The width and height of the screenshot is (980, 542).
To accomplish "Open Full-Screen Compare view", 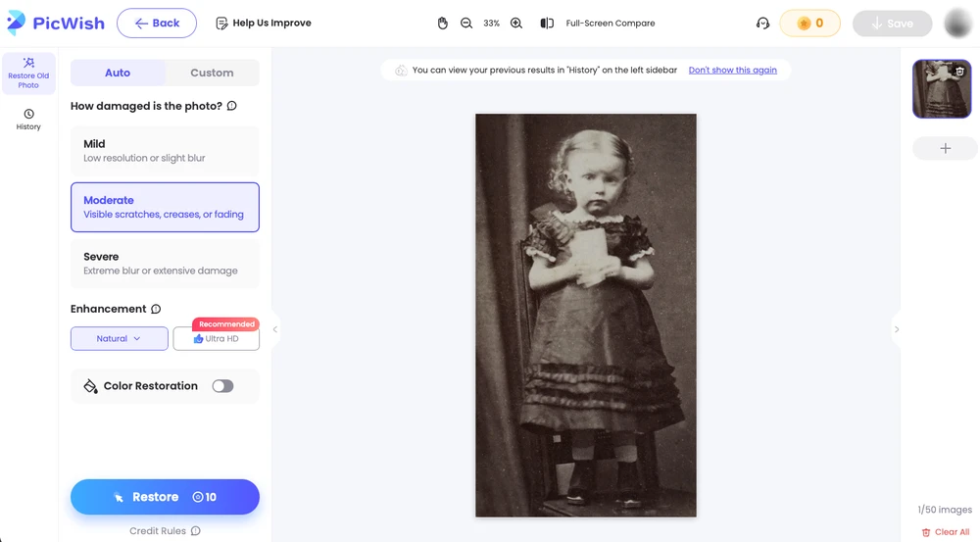I will (610, 24).
